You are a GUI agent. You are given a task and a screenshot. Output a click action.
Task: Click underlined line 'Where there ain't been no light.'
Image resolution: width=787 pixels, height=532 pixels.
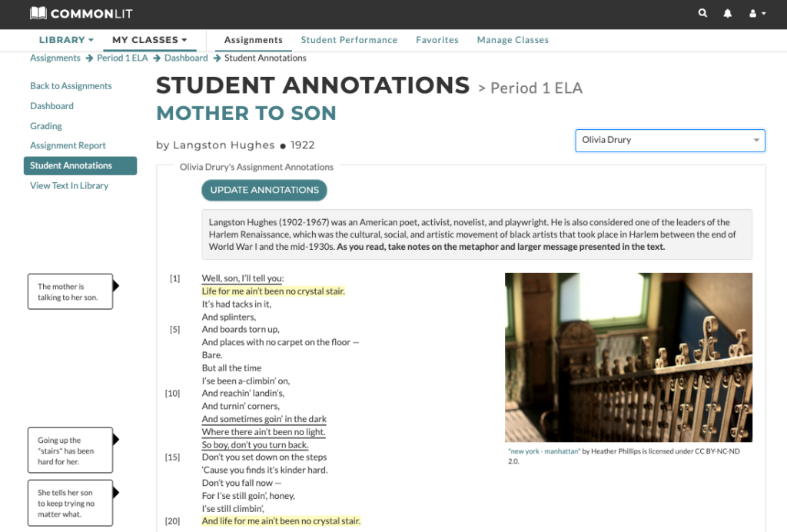[264, 431]
